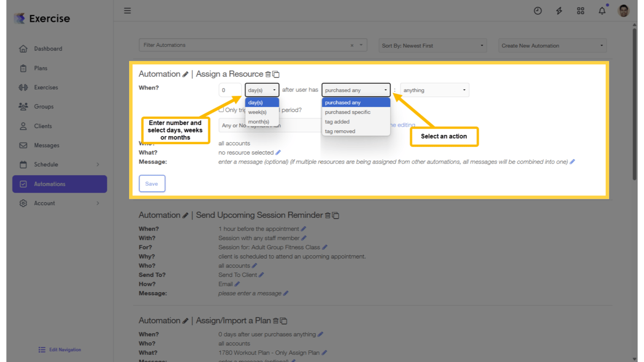Viewport: 644px width, 362px height.
Task: Select week(s) from the open dropdown
Action: [257, 112]
